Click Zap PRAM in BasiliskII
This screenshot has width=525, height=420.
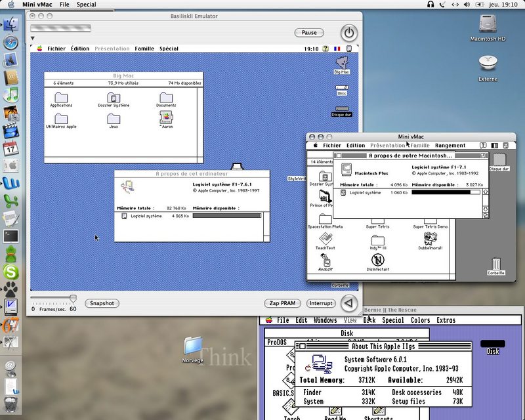pos(282,303)
